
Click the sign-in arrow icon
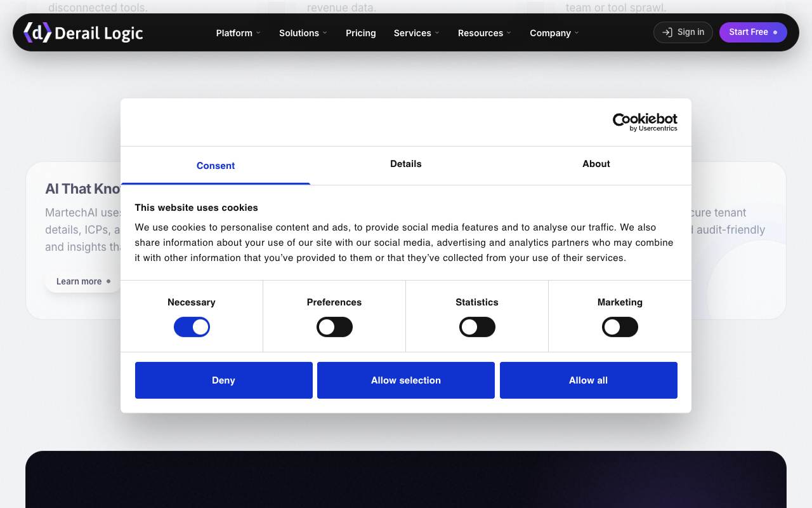tap(667, 32)
